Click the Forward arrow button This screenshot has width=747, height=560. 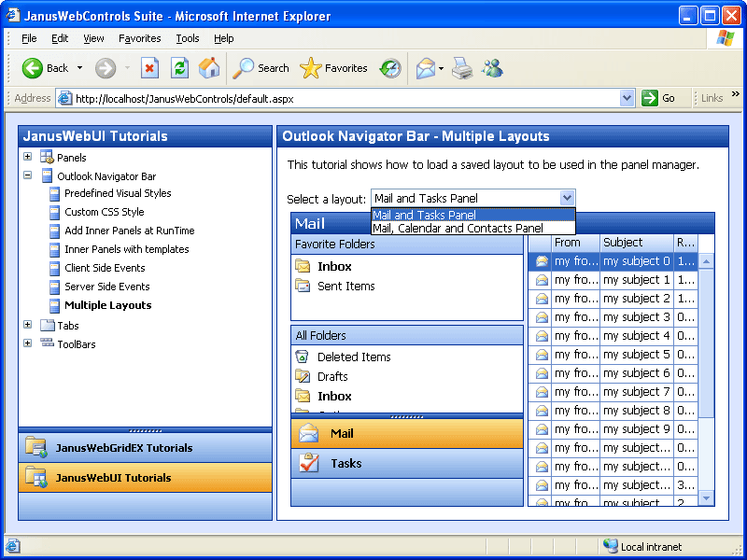coord(106,68)
